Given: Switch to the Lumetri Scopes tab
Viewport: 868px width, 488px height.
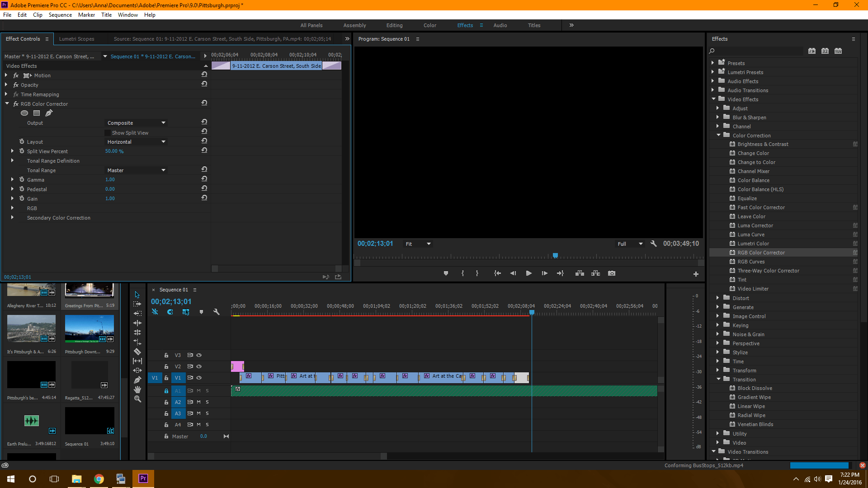Looking at the screenshot, I should pyautogui.click(x=76, y=39).
